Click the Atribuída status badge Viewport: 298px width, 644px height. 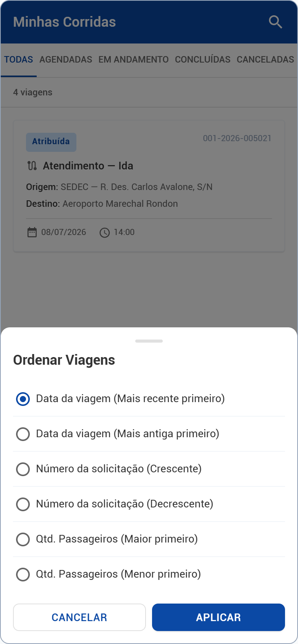(x=51, y=142)
